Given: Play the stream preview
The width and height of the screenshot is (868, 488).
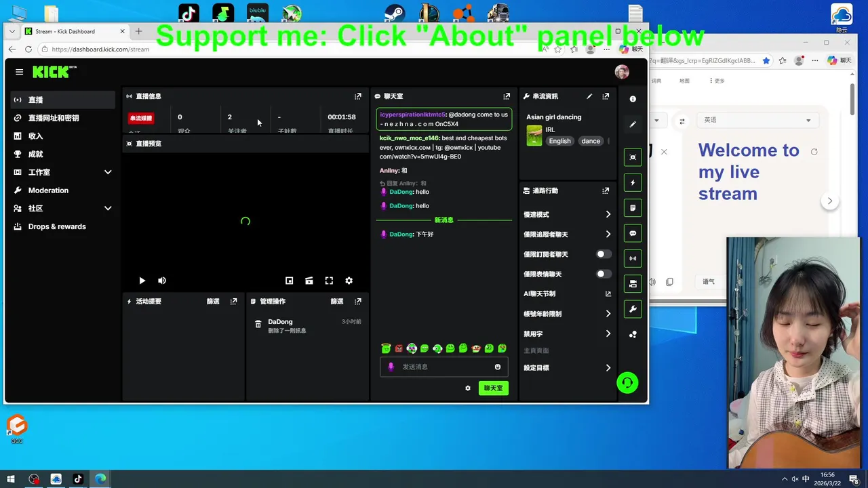Looking at the screenshot, I should click(142, 281).
